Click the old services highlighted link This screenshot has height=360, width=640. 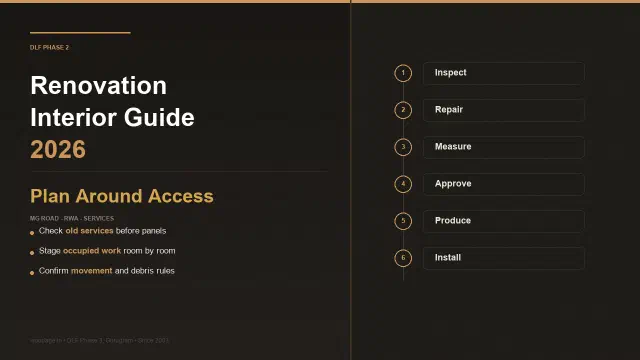(89, 231)
